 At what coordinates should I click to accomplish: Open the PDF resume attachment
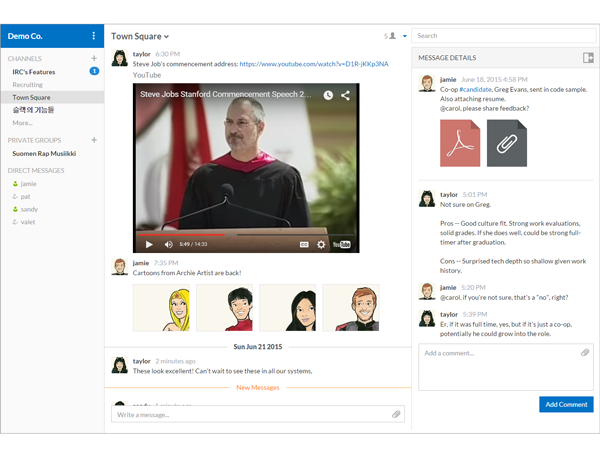[460, 143]
